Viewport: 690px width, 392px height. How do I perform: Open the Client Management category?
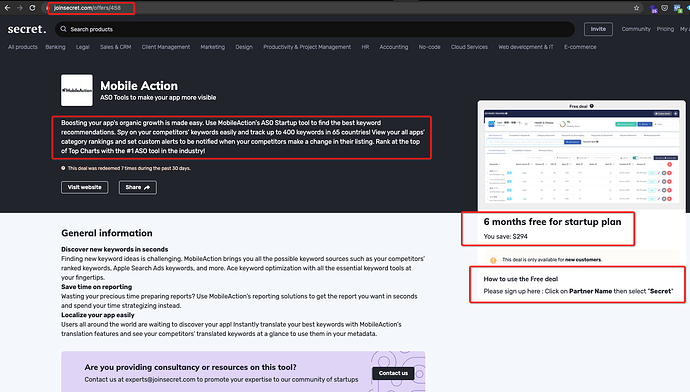(x=166, y=47)
